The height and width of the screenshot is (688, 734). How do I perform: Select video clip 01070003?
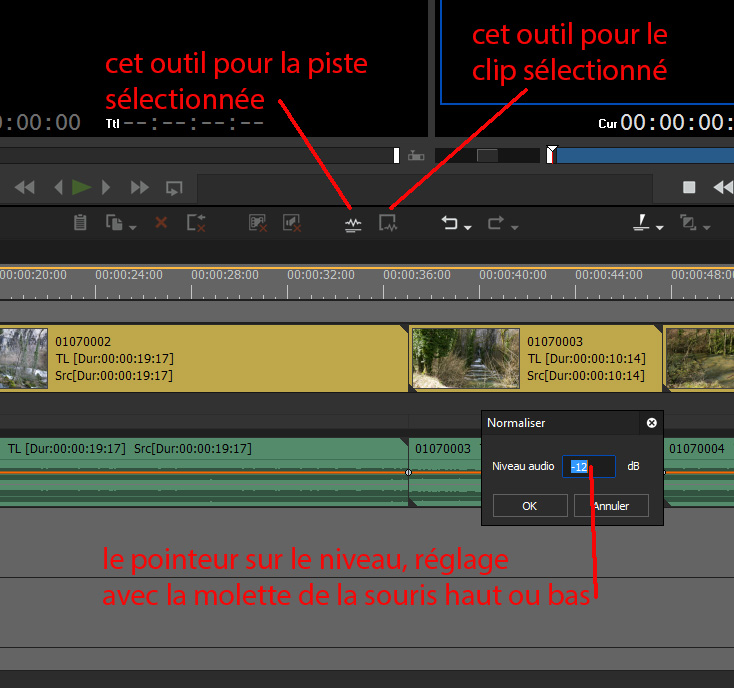536,359
